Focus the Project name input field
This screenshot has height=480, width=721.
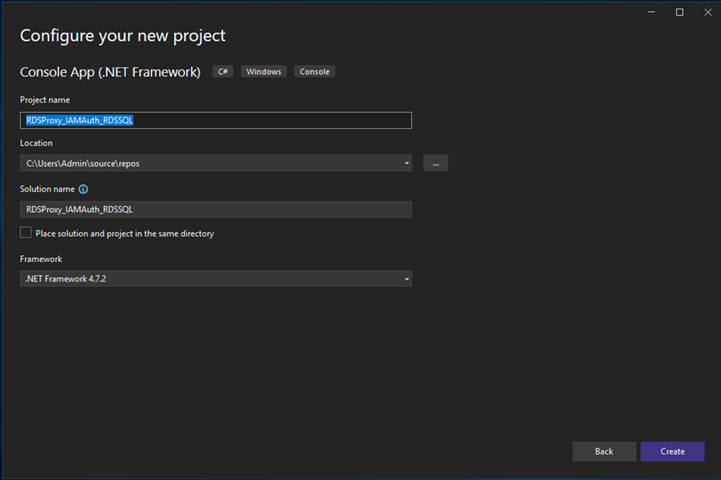click(x=216, y=120)
